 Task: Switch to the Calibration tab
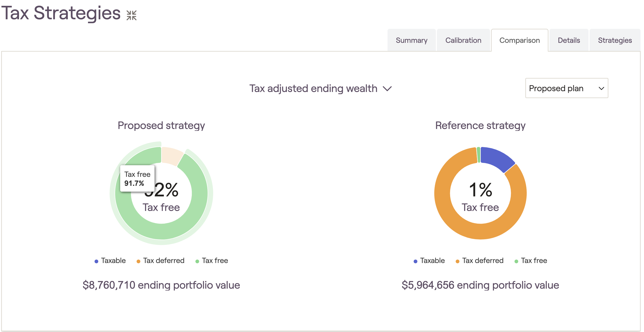[463, 40]
